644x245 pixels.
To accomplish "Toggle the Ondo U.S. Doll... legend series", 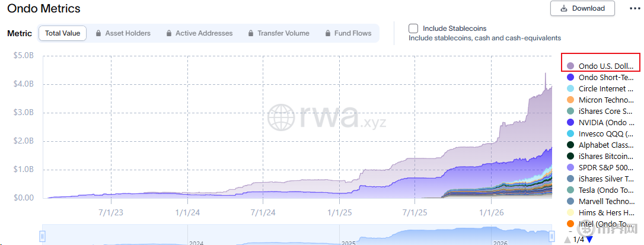I will (599, 66).
